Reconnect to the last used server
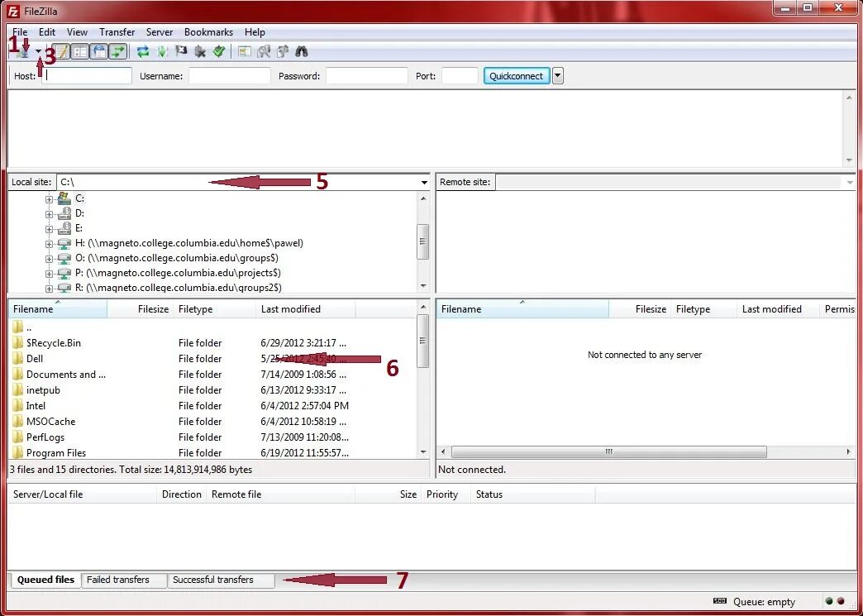 [x=219, y=52]
